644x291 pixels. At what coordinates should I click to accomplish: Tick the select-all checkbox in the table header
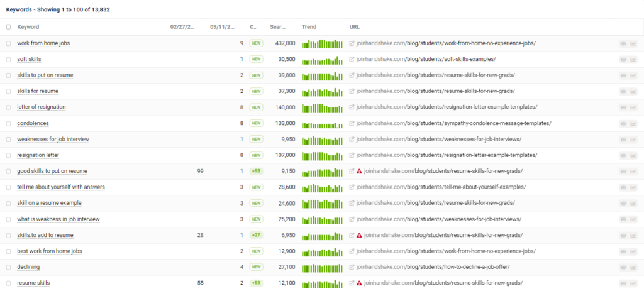click(x=8, y=27)
